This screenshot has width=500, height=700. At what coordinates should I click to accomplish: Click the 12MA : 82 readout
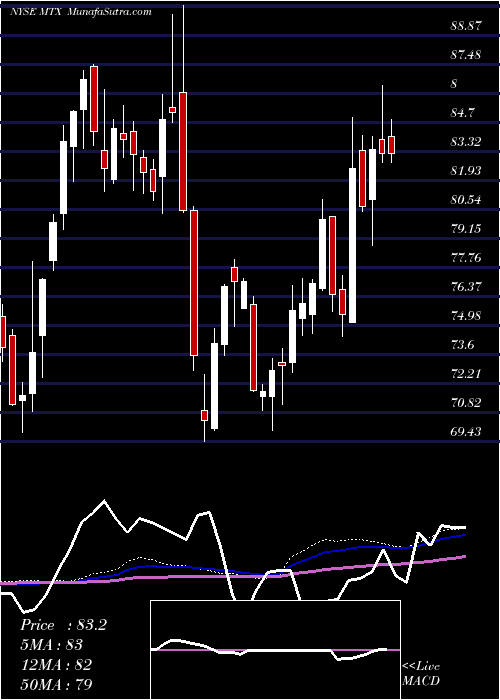[x=56, y=665]
